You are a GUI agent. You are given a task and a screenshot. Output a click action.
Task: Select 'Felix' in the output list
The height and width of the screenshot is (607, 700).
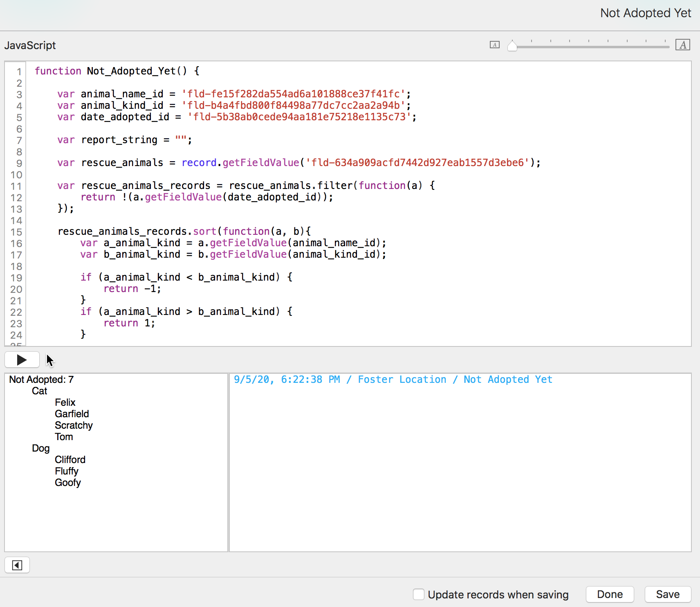coord(65,402)
